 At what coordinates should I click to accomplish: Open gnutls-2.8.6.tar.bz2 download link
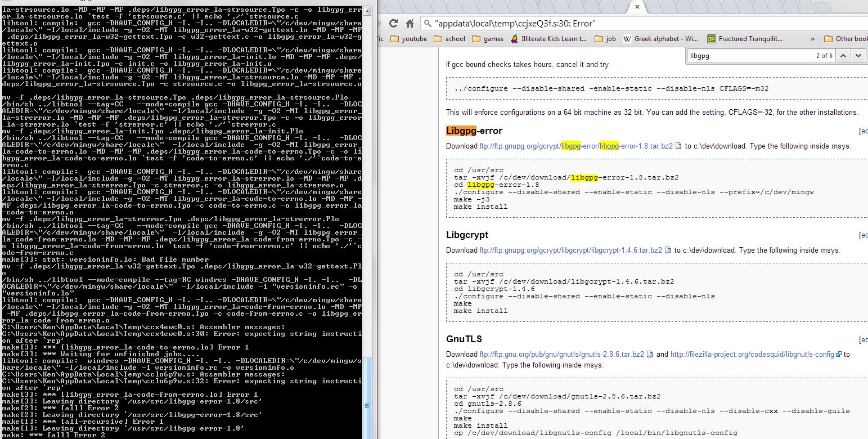[561, 354]
